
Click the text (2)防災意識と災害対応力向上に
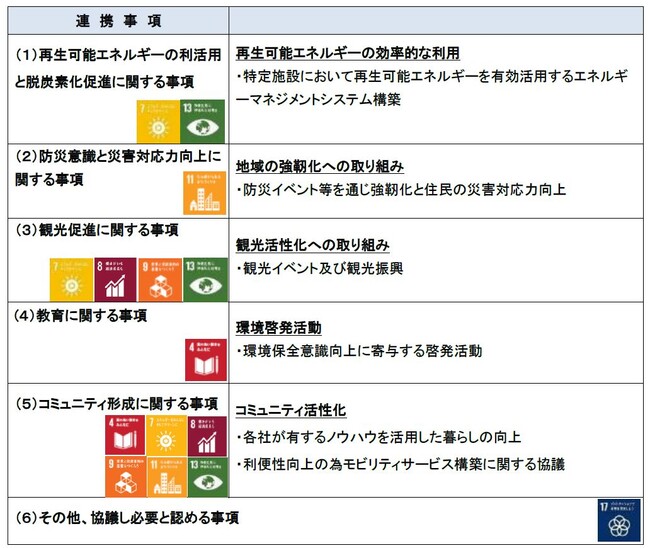(x=118, y=156)
